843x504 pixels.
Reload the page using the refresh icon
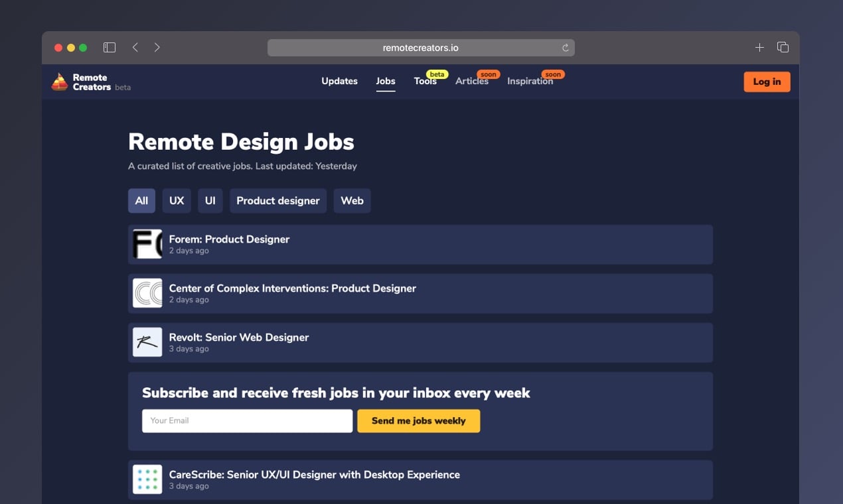(x=565, y=48)
